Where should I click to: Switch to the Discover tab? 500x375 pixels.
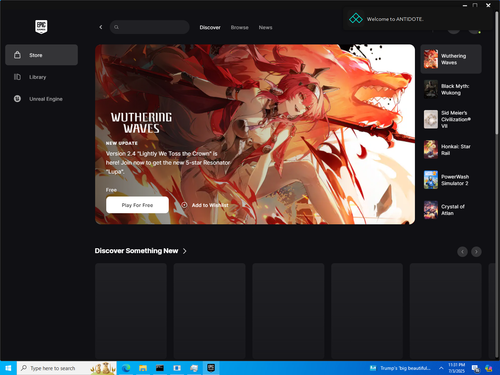click(210, 27)
